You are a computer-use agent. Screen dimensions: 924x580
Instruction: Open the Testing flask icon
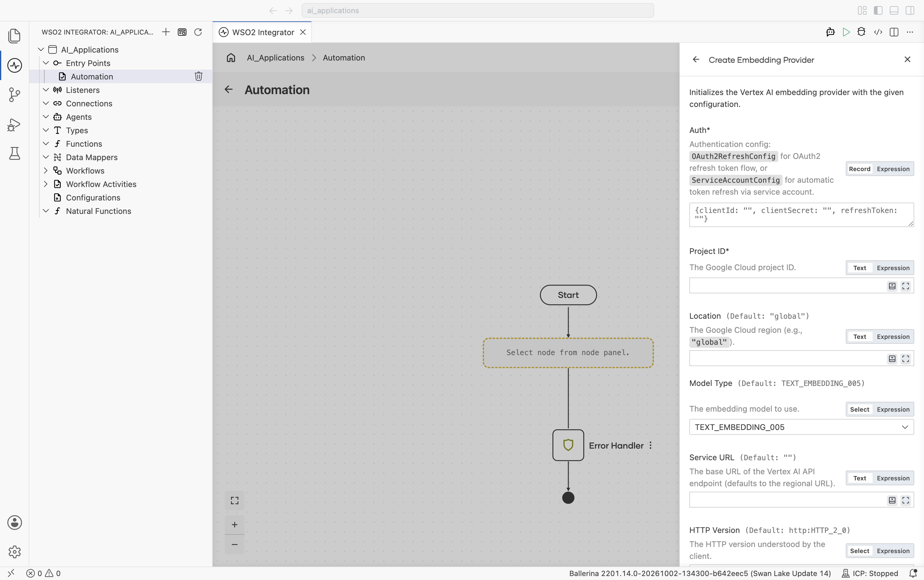tap(15, 153)
